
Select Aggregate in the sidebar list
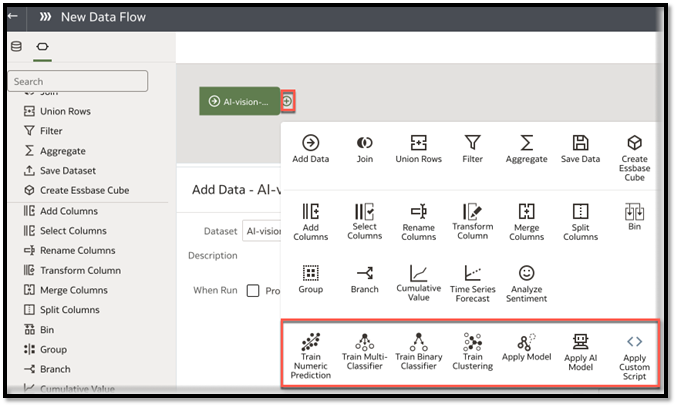[x=55, y=151]
